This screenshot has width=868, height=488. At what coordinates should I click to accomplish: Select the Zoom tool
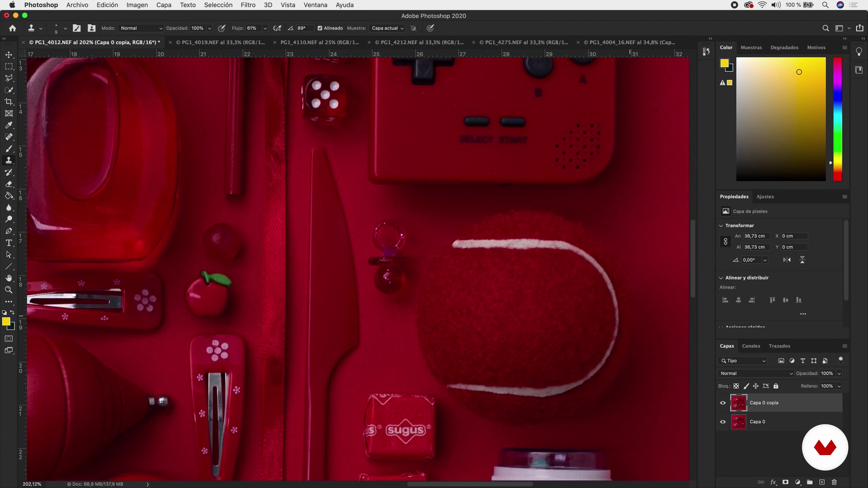(9, 290)
